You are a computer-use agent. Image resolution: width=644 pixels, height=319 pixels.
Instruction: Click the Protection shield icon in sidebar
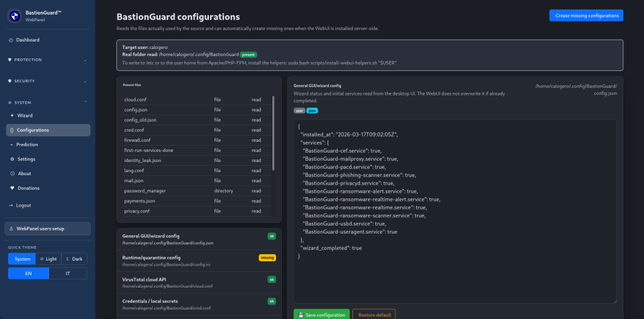pyautogui.click(x=10, y=60)
